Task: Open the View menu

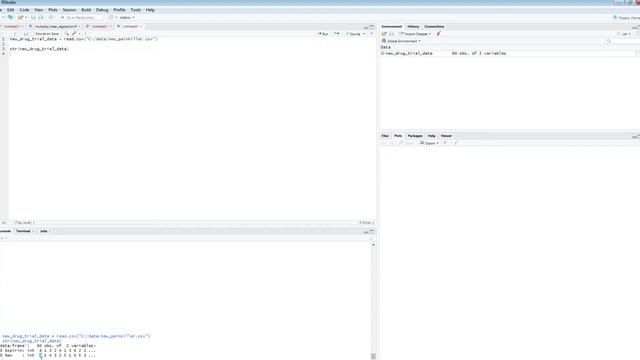Action: tap(38, 10)
